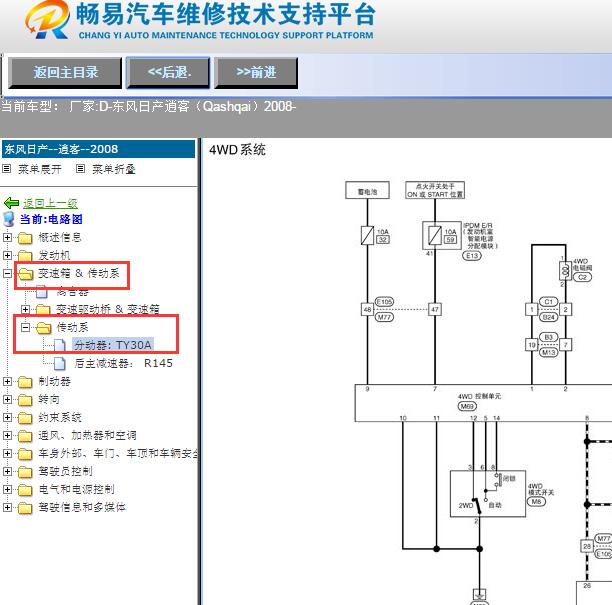612x605 pixels.
Task: Select the 驾驶信息和多媒体 label
Action: 82,507
